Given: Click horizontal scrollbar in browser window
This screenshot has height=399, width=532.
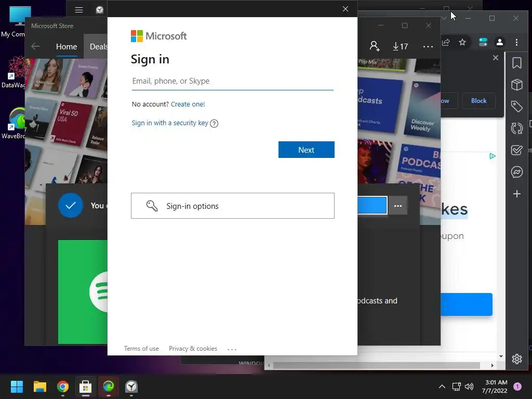Looking at the screenshot, I should [377, 365].
